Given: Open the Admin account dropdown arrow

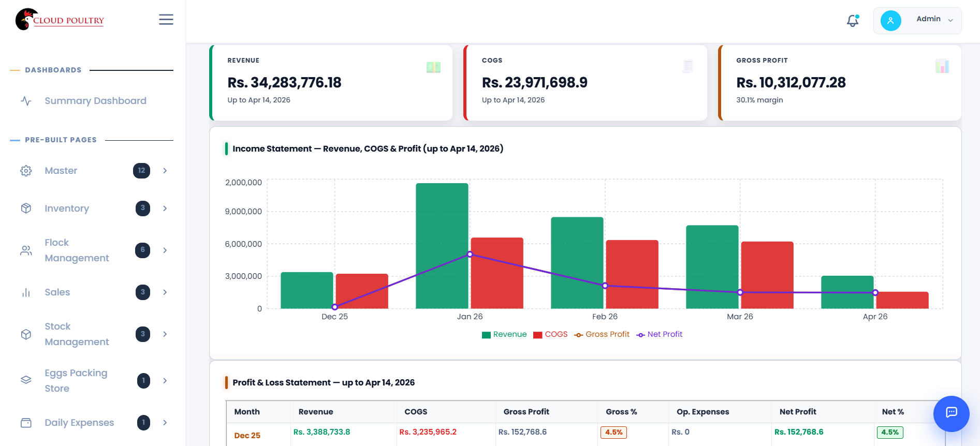Looking at the screenshot, I should pos(950,20).
